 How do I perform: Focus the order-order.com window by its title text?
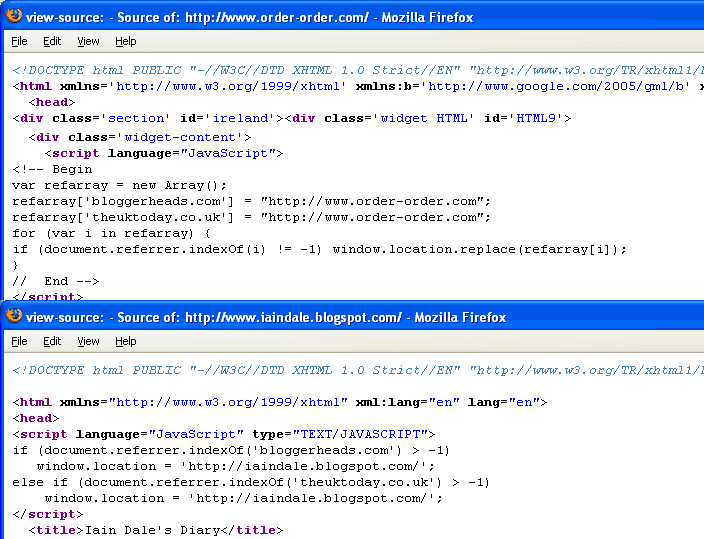click(250, 17)
